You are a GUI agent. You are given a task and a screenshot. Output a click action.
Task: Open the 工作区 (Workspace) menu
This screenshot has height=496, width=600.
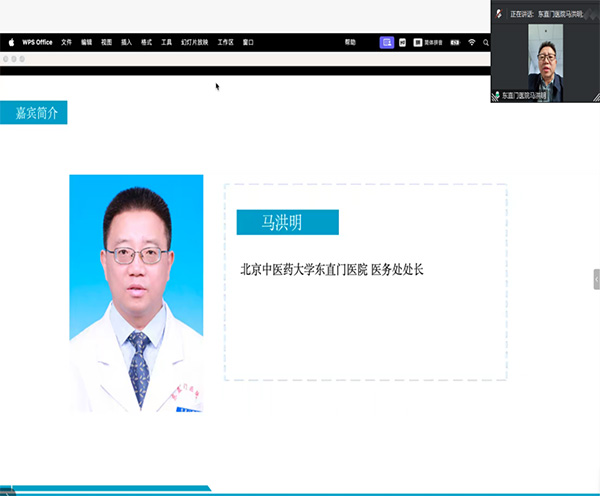click(x=225, y=43)
